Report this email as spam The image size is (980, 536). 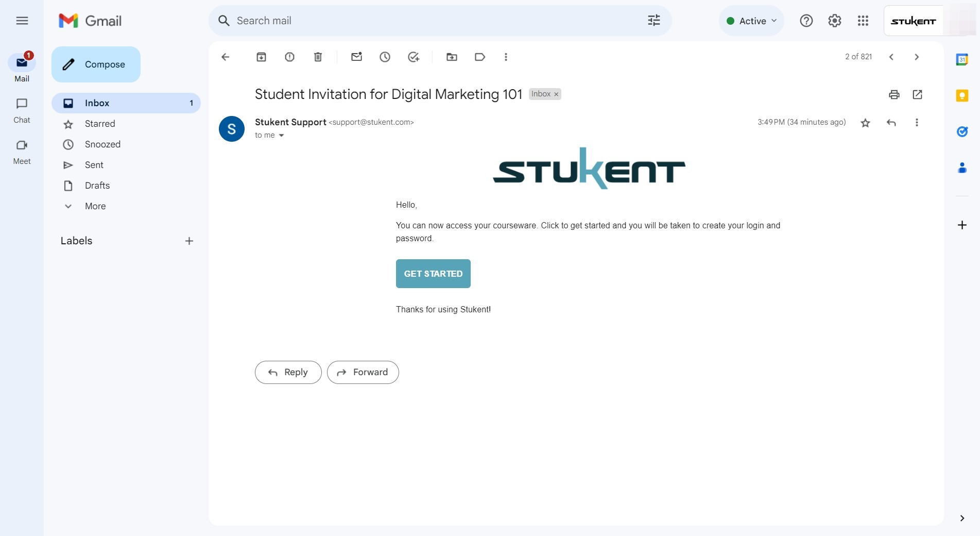pyautogui.click(x=290, y=57)
